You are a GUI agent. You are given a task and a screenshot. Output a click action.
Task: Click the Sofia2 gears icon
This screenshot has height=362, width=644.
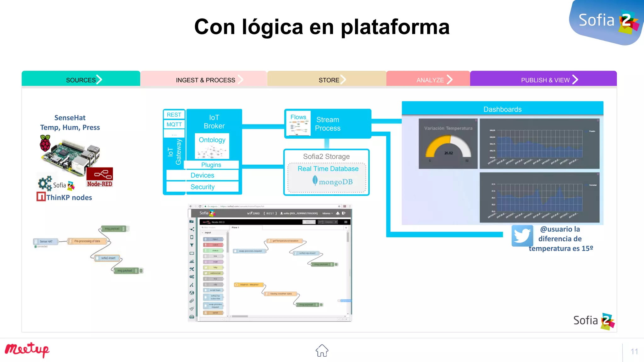point(45,183)
